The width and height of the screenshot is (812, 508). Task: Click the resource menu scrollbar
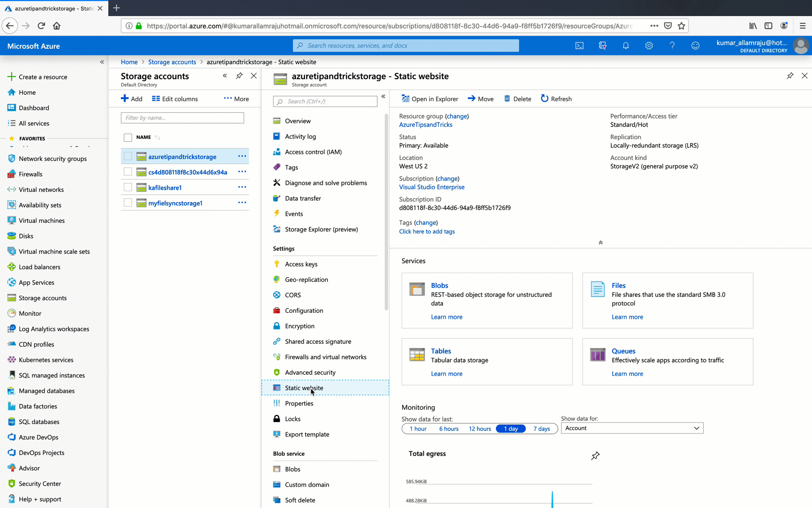[x=386, y=212]
